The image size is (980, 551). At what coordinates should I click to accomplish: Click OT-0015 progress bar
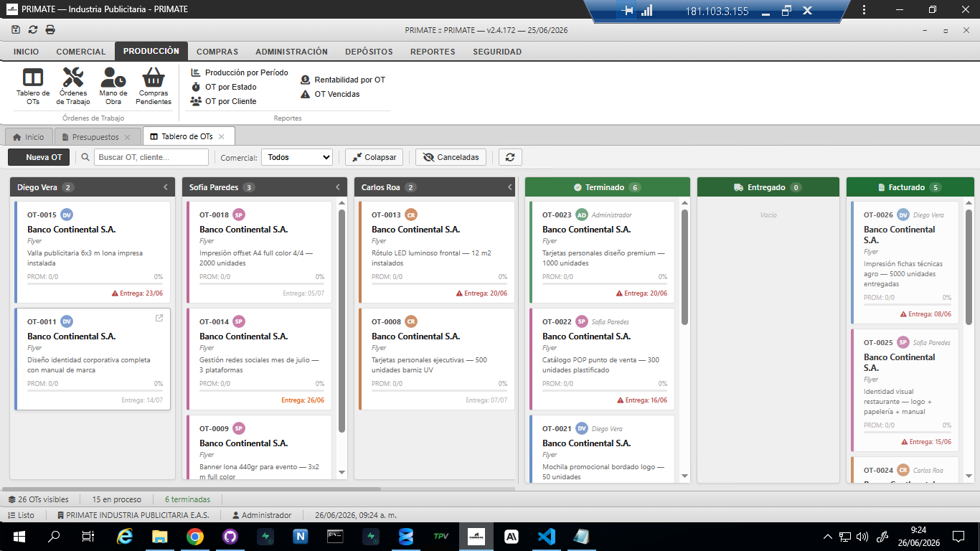point(95,284)
